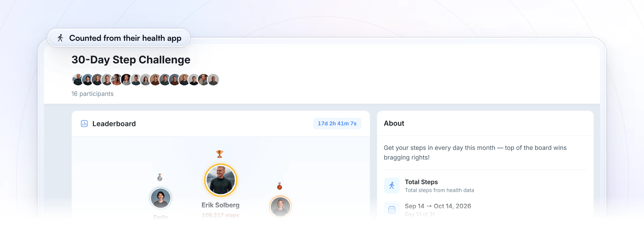Open the third-place avatar with orange ring
Screen dimensions: 644x233
280,207
